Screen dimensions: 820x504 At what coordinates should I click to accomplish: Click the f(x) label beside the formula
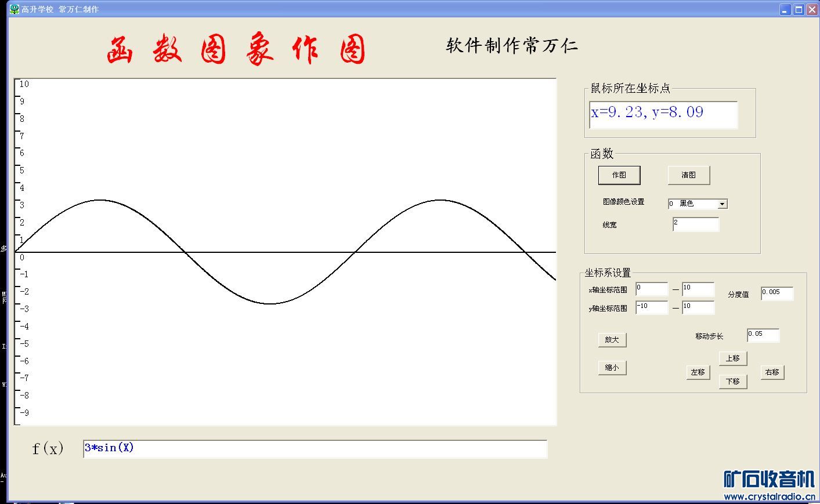(48, 448)
